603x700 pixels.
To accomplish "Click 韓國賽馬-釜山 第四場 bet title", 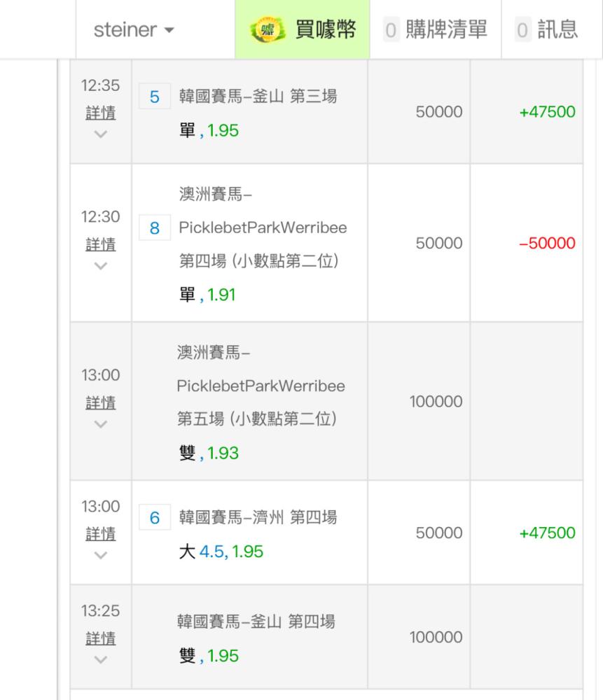I will [256, 621].
